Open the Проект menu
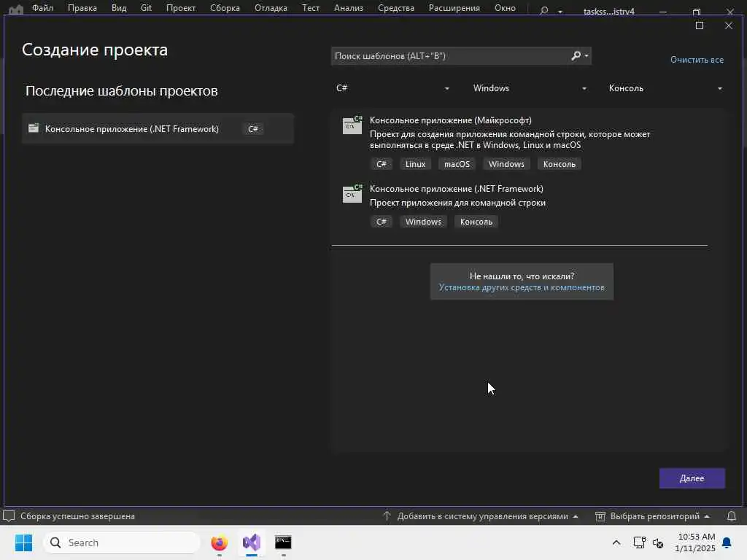Image resolution: width=747 pixels, height=560 pixels. coord(181,7)
